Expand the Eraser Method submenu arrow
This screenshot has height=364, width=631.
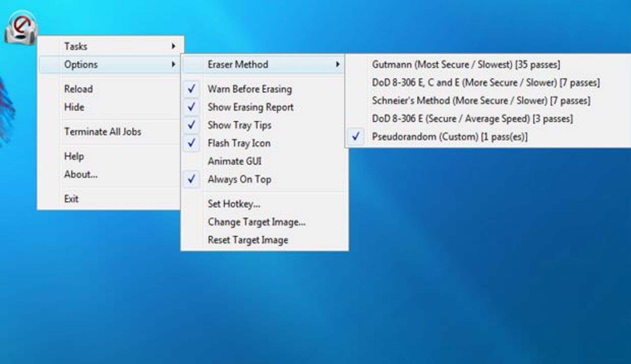[x=338, y=64]
